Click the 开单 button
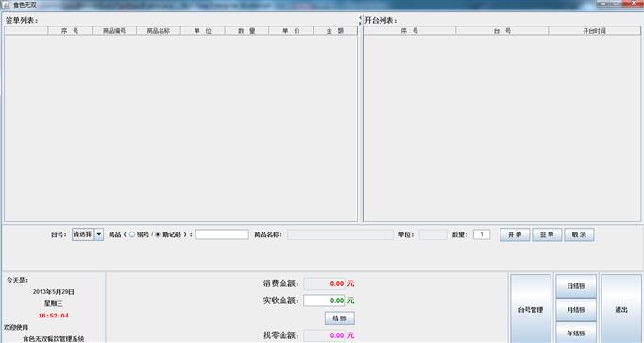The width and height of the screenshot is (644, 343). 515,234
